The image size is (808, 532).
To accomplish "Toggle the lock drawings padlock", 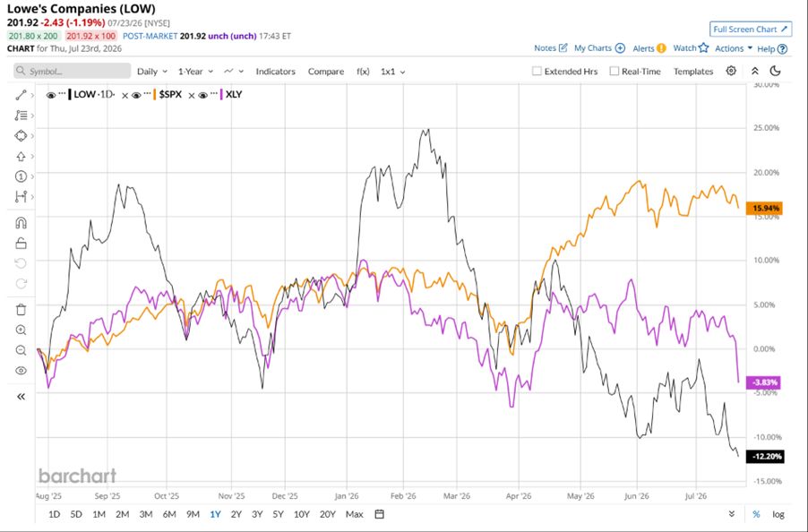I will [21, 243].
